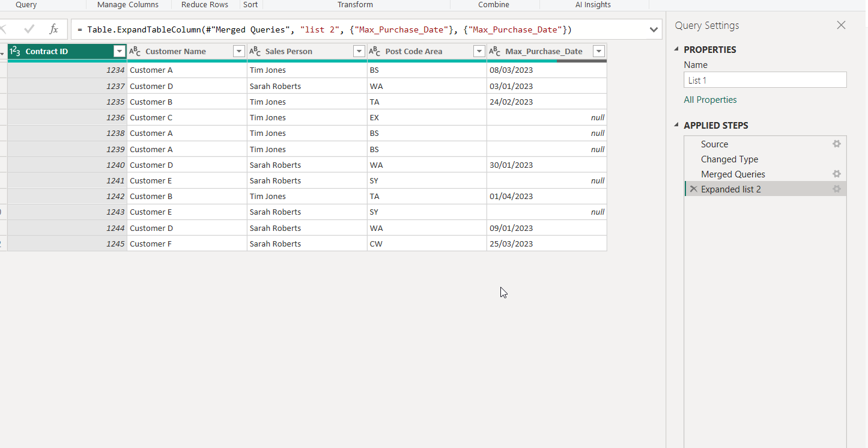Click Customer Name data type icon
Viewport: 868px width, 448px height.
coord(135,52)
